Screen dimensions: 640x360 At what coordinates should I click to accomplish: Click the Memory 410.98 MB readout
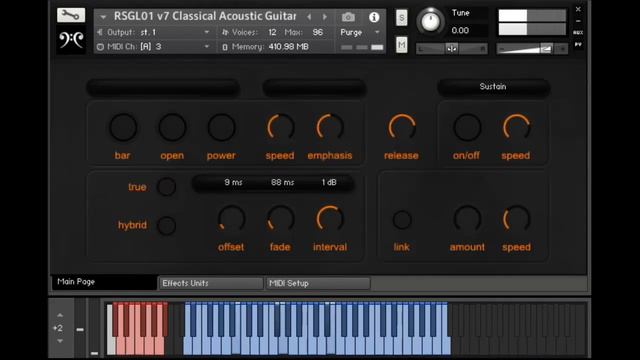(x=289, y=47)
